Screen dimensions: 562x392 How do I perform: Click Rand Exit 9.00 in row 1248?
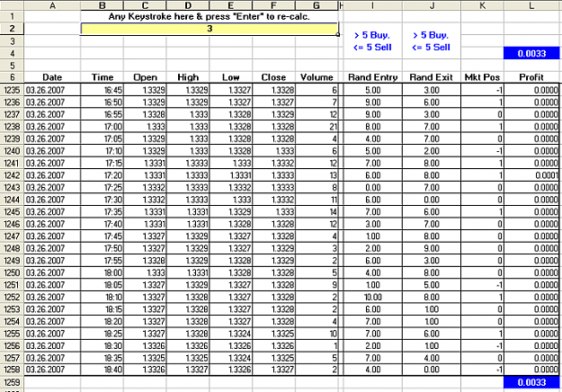[x=432, y=248]
